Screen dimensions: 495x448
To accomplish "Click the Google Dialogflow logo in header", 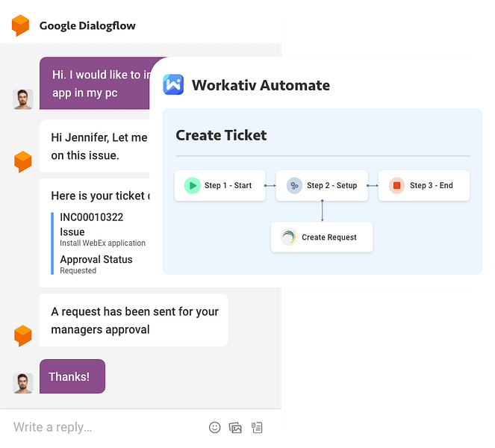I will point(20,25).
